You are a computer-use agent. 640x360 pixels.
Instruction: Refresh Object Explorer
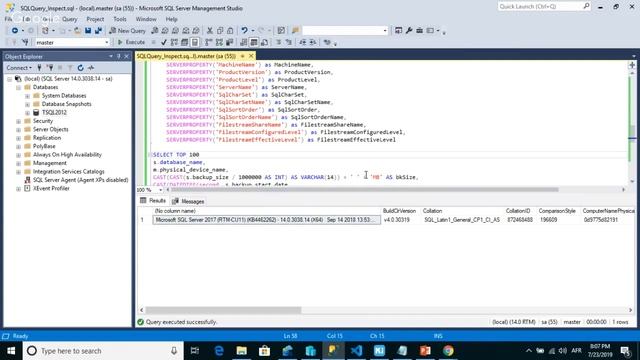tap(80, 68)
